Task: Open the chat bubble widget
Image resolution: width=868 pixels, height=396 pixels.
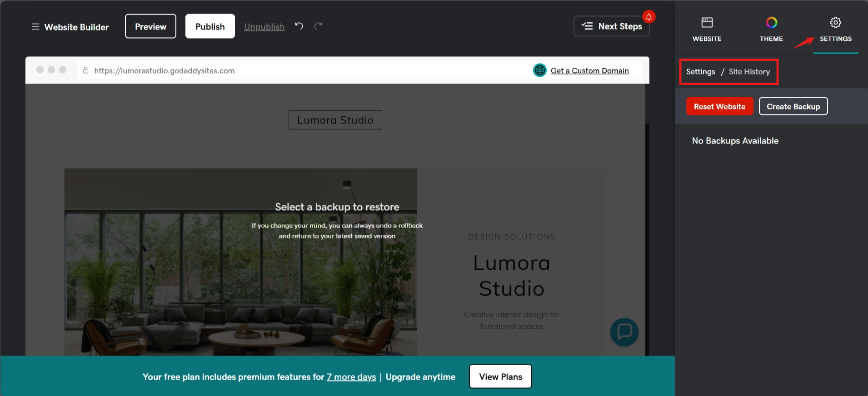Action: (624, 332)
